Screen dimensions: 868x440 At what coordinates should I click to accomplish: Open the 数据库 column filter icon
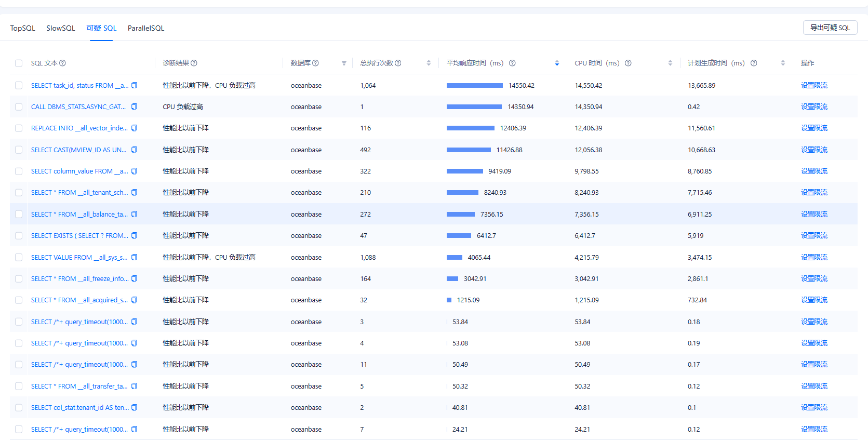(x=344, y=63)
